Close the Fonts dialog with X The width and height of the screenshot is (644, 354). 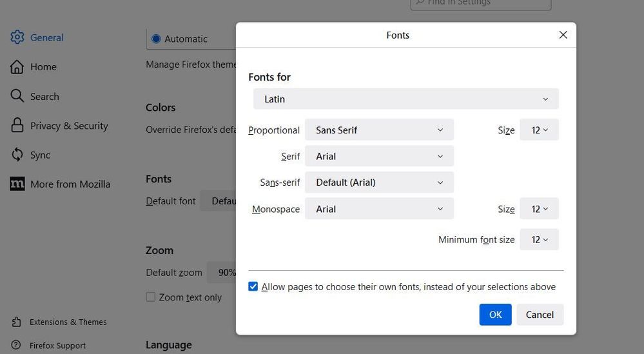coord(563,35)
